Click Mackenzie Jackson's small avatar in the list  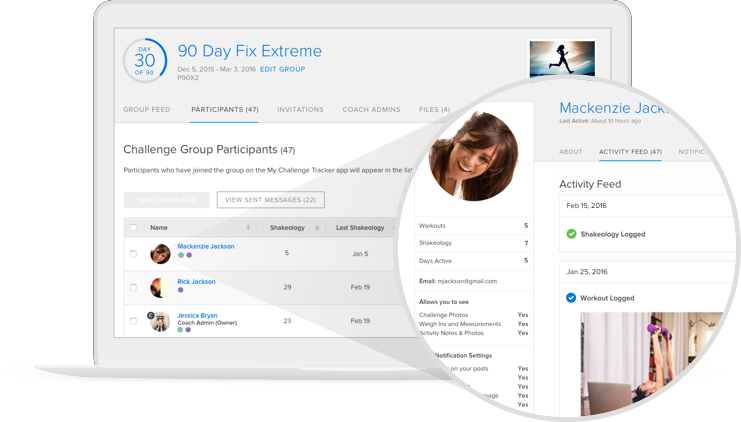[x=160, y=254]
